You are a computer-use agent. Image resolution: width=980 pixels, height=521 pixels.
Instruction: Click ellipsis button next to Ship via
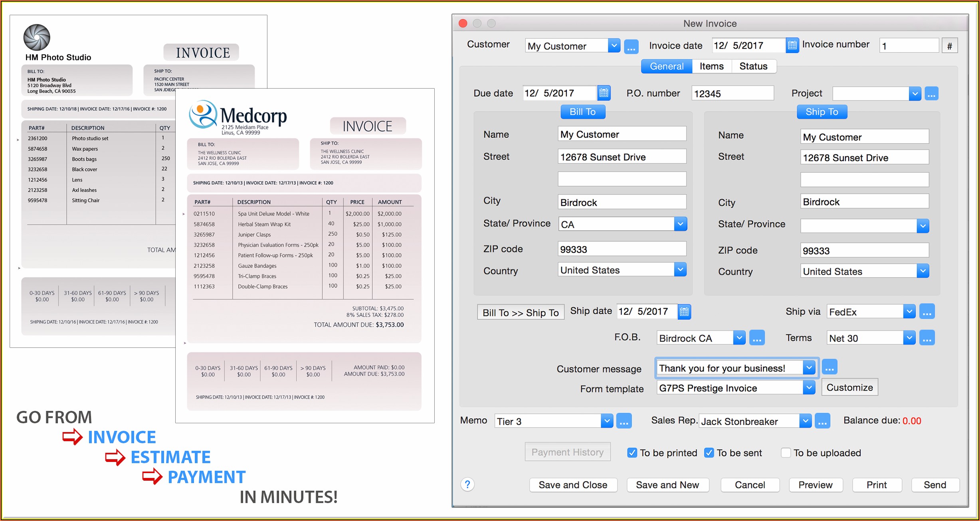(927, 312)
